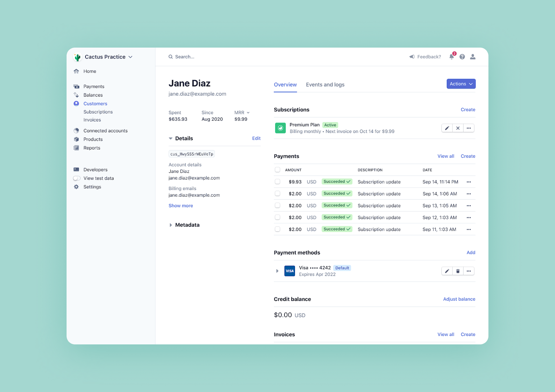Check the Sep 11, 1:03 AM payment checkbox
The width and height of the screenshot is (555, 392).
click(277, 229)
